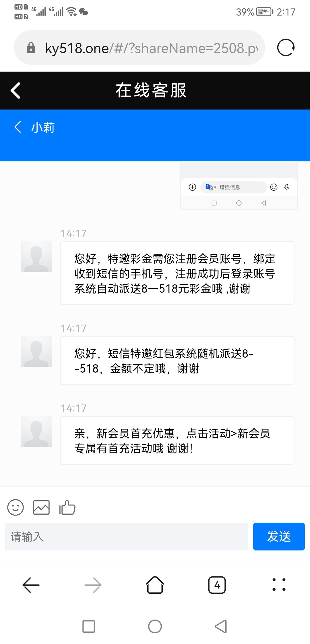Tap the back arrow in 在线客服 header

tap(15, 91)
